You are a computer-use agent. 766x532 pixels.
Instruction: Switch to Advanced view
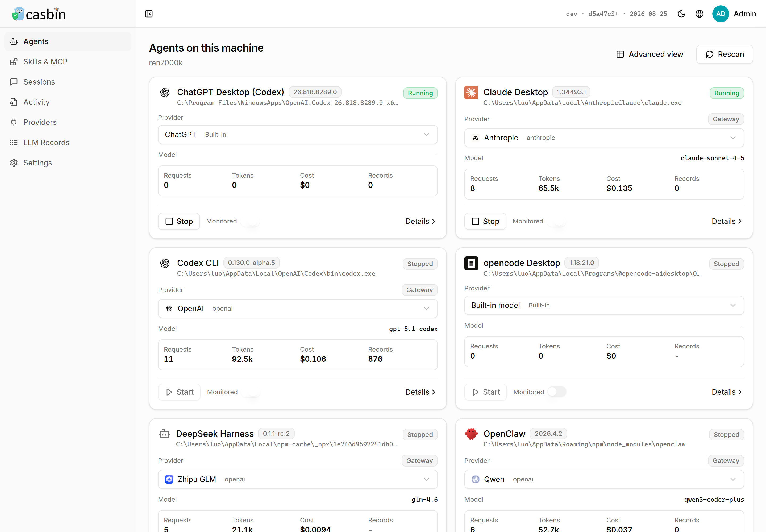click(x=650, y=54)
